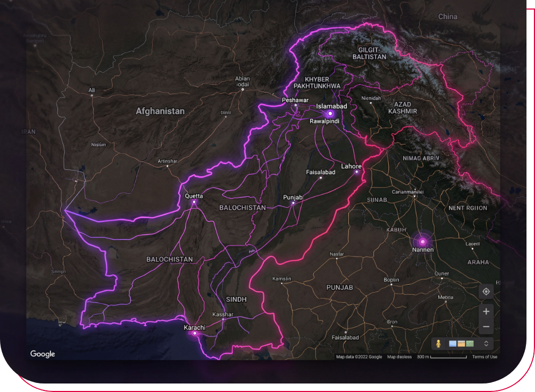Switch to the blue map layer thumbnail

pos(453,344)
